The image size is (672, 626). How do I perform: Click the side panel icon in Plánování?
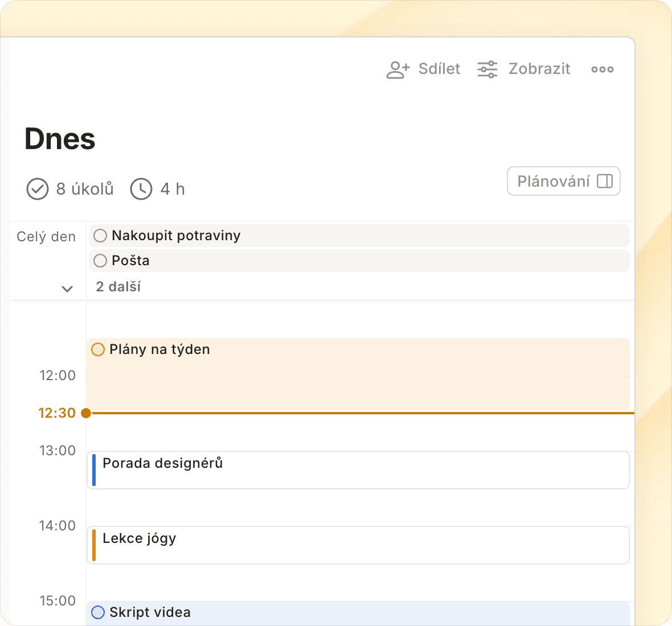(x=605, y=181)
